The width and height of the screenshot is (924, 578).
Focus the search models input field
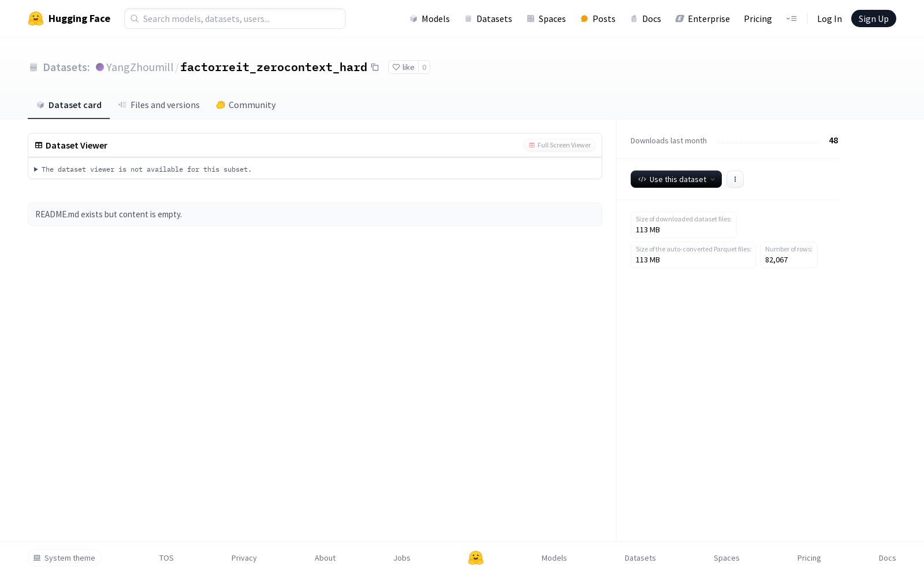pyautogui.click(x=235, y=18)
